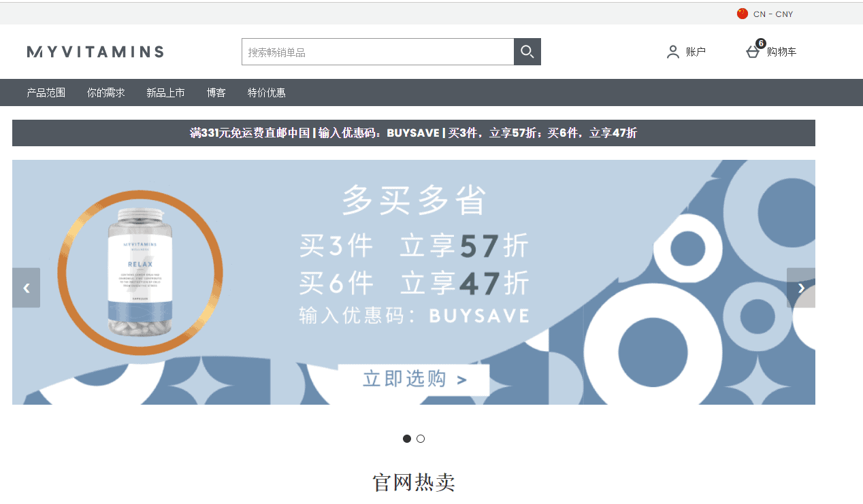Click the 官网热卖 section heading
Image resolution: width=863 pixels, height=504 pixels.
pyautogui.click(x=414, y=483)
